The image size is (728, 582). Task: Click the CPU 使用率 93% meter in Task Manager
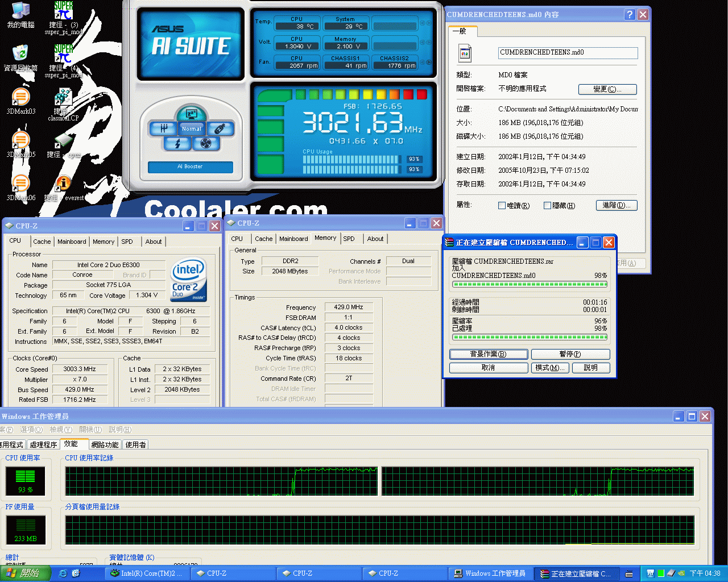pos(26,480)
